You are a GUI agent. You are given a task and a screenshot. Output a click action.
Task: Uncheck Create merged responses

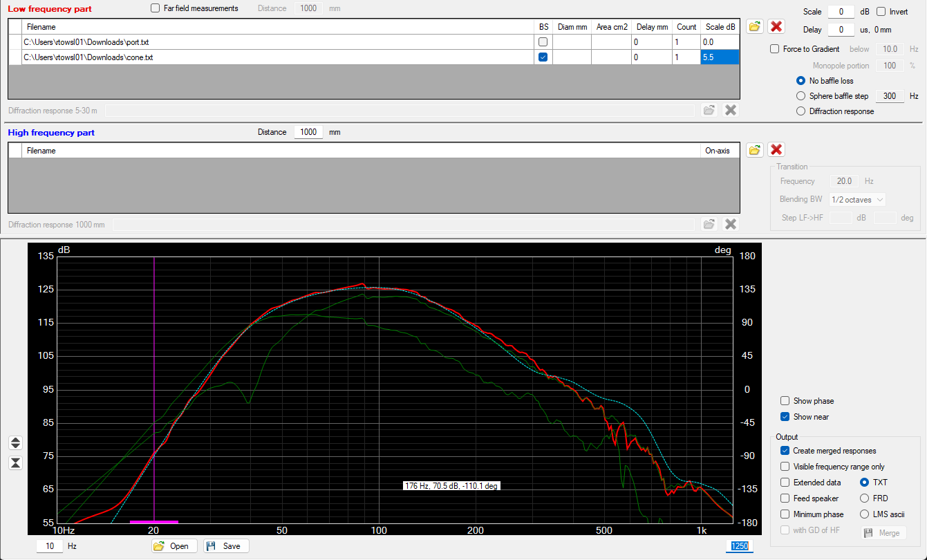coord(785,451)
